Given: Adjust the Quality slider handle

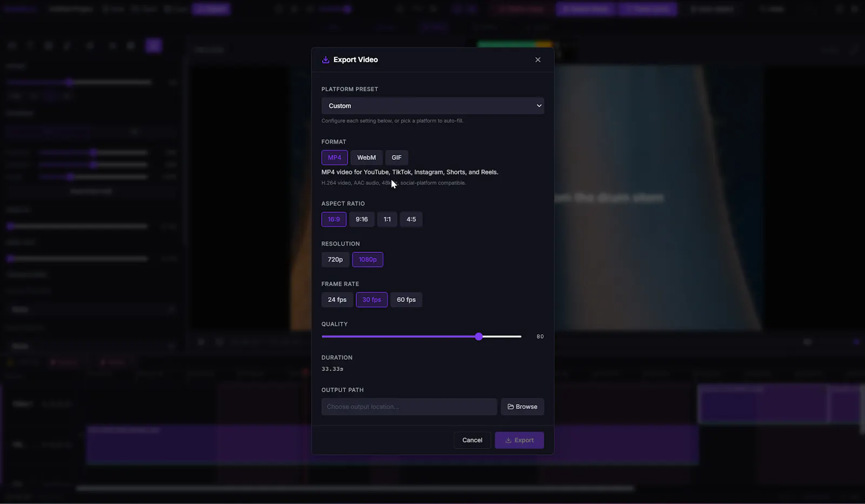Looking at the screenshot, I should point(478,337).
